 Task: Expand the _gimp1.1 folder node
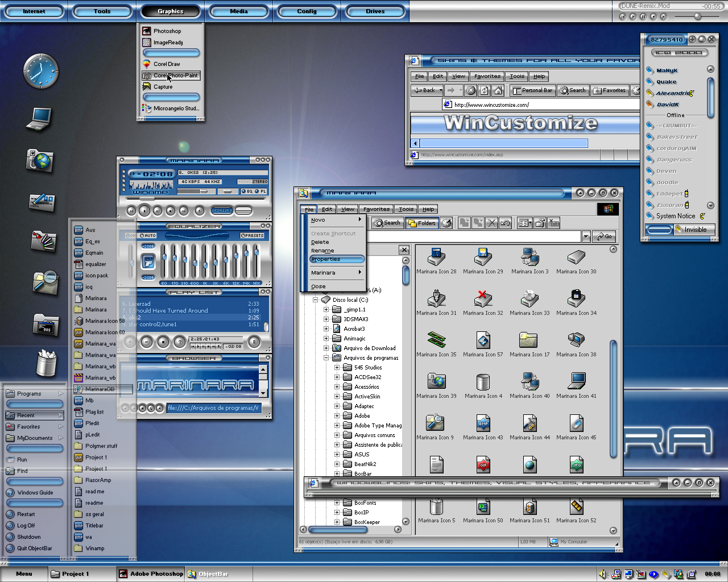(326, 310)
